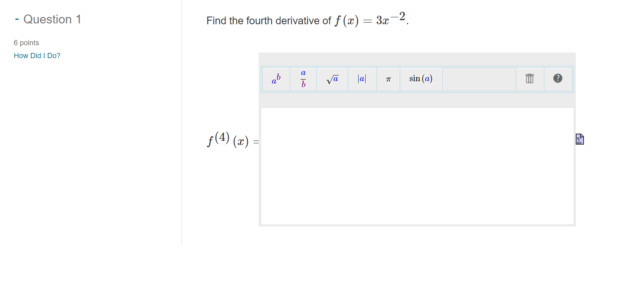Clear the answer using the trash icon
This screenshot has height=298, width=644.
pyautogui.click(x=529, y=79)
